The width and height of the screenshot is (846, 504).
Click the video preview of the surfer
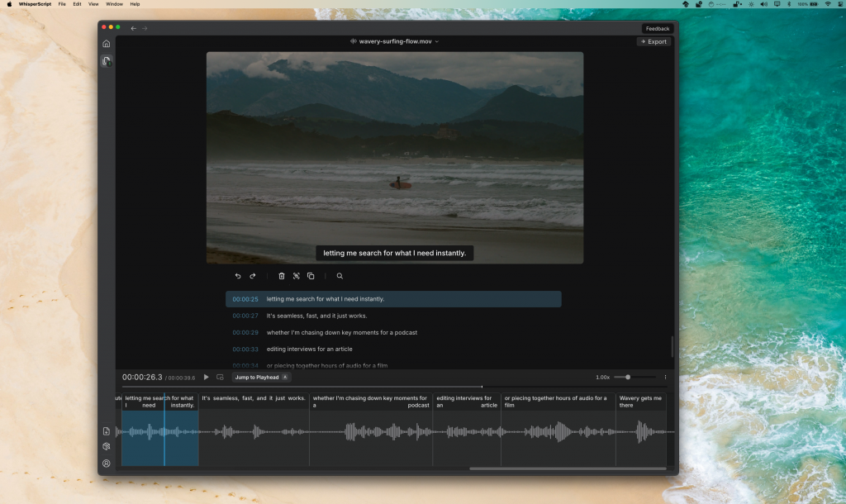point(394,158)
